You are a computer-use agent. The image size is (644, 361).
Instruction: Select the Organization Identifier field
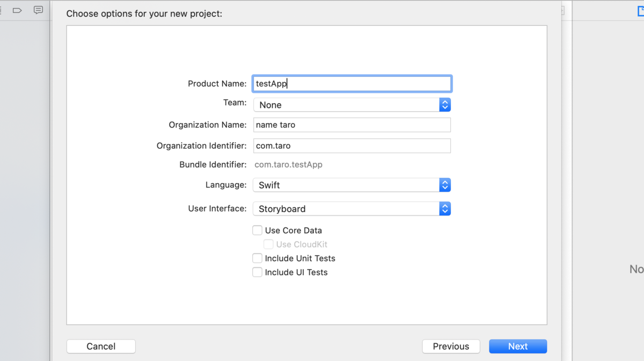[352, 146]
